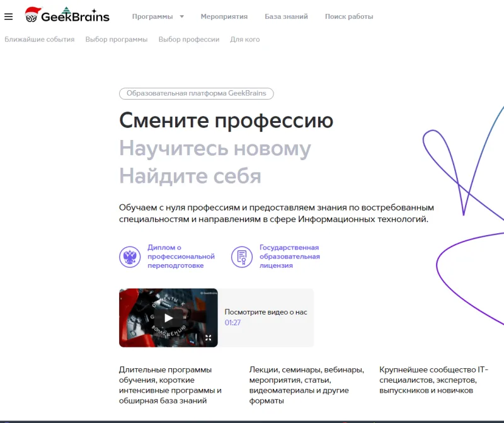
Task: Select the Выбор программы tab
Action: pyautogui.click(x=117, y=39)
